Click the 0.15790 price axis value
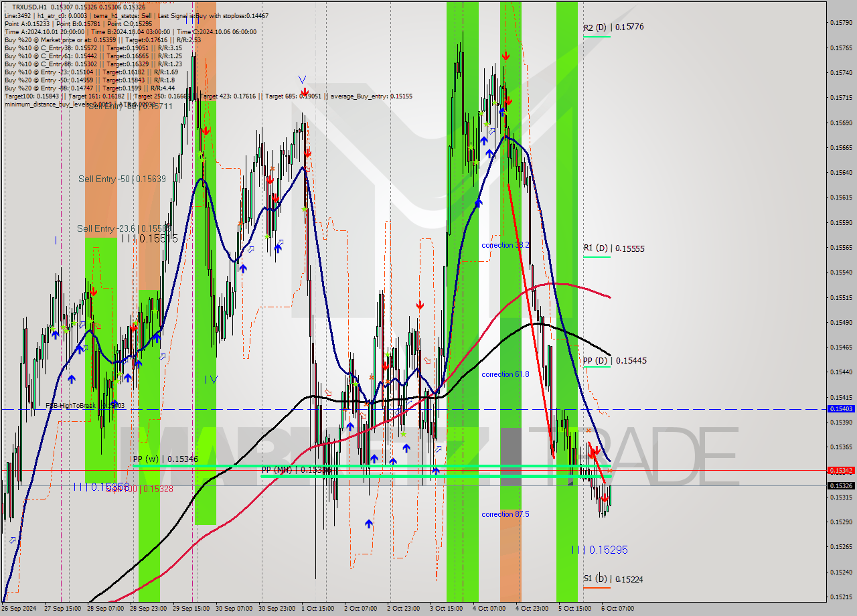This screenshot has width=857, height=616. (x=841, y=23)
